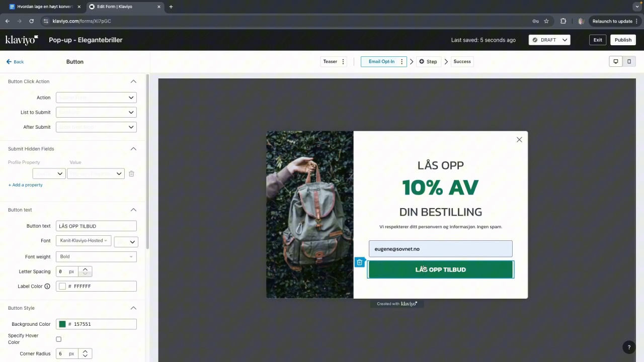Open the List to Submit dropdown
This screenshot has width=644, height=362.
(96, 112)
